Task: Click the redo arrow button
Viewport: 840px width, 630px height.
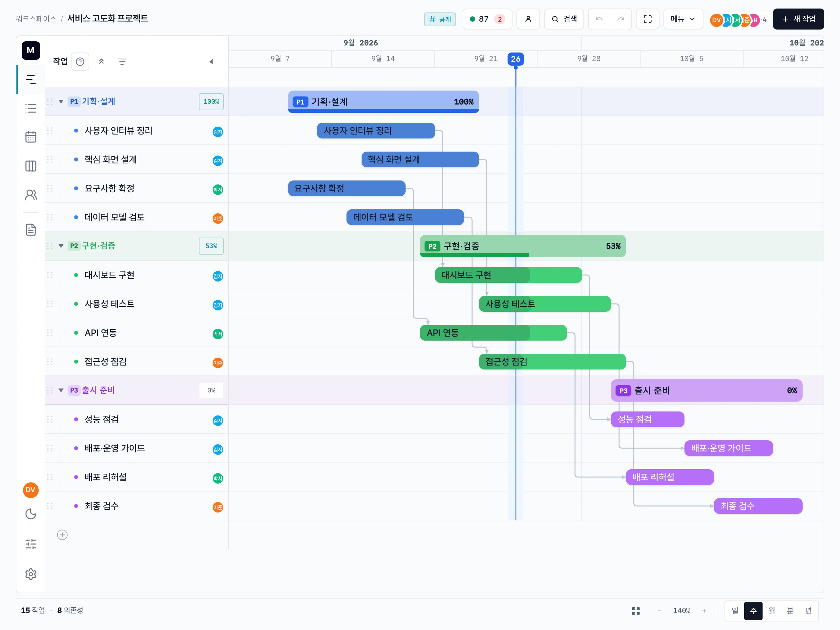Action: pyautogui.click(x=620, y=19)
